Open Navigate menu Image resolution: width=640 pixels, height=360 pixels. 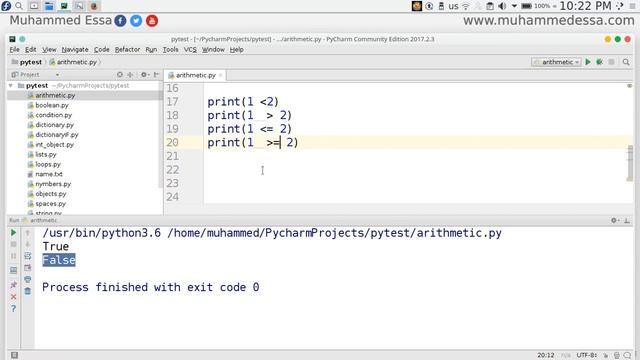point(75,49)
